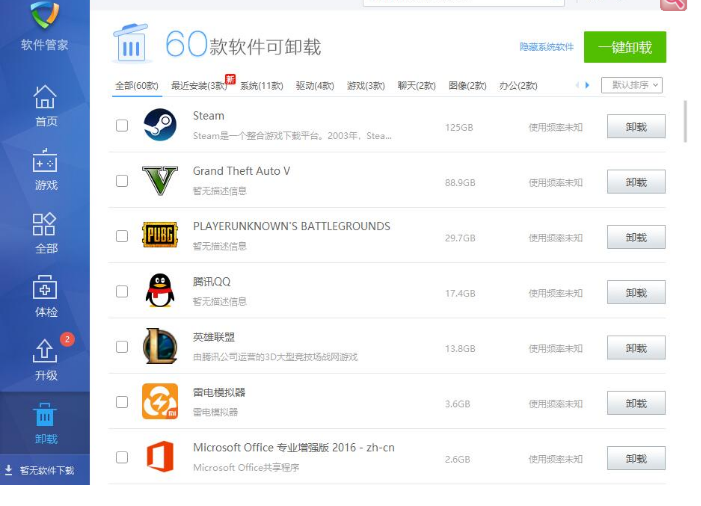Click the 腾讯QQ penguin icon
Screen dimensions: 701x506
(160, 291)
